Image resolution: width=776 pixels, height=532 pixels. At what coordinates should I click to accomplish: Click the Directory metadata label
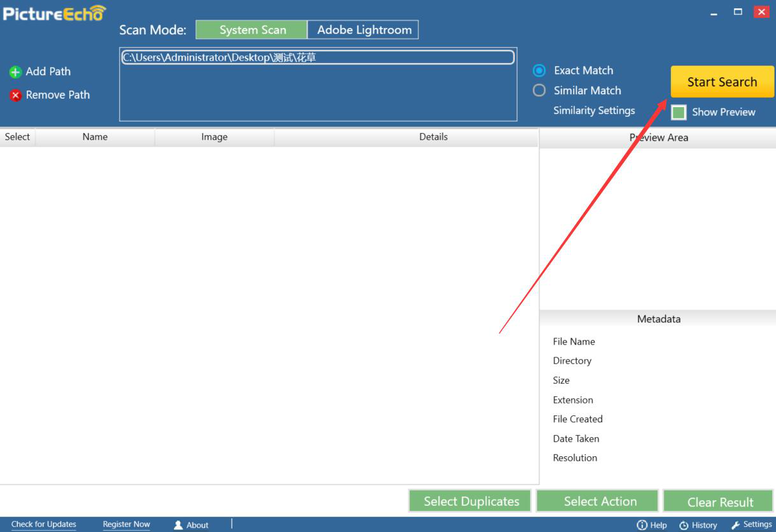pos(572,361)
